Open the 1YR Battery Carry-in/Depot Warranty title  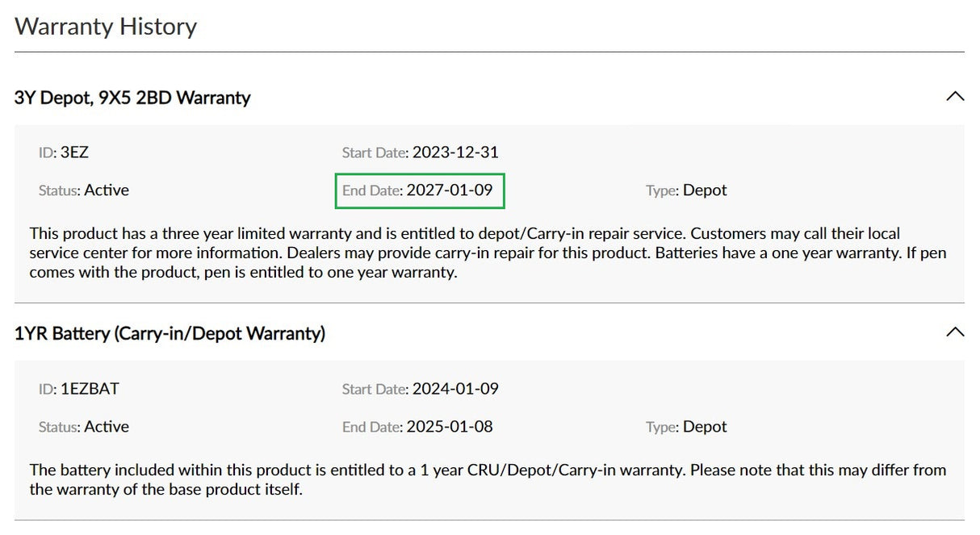click(170, 333)
